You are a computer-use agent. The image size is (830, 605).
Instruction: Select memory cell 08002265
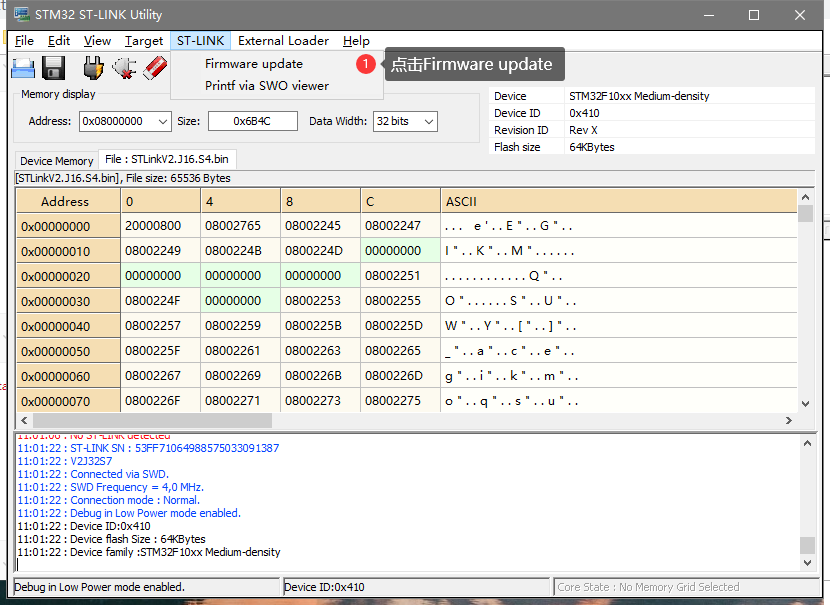[x=401, y=350]
